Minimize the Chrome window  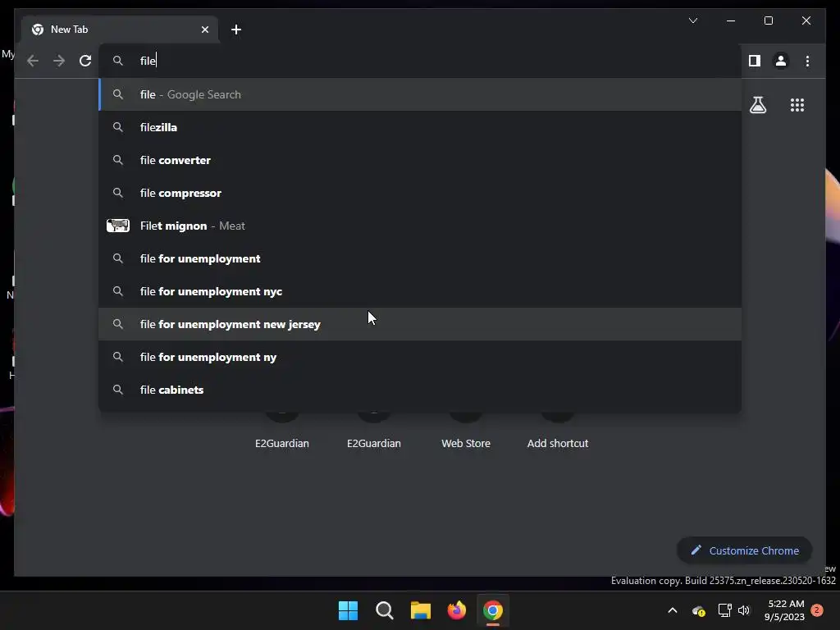coord(731,21)
